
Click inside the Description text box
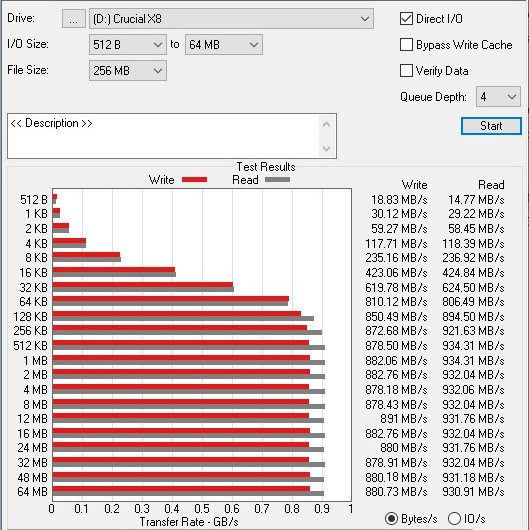click(163, 136)
